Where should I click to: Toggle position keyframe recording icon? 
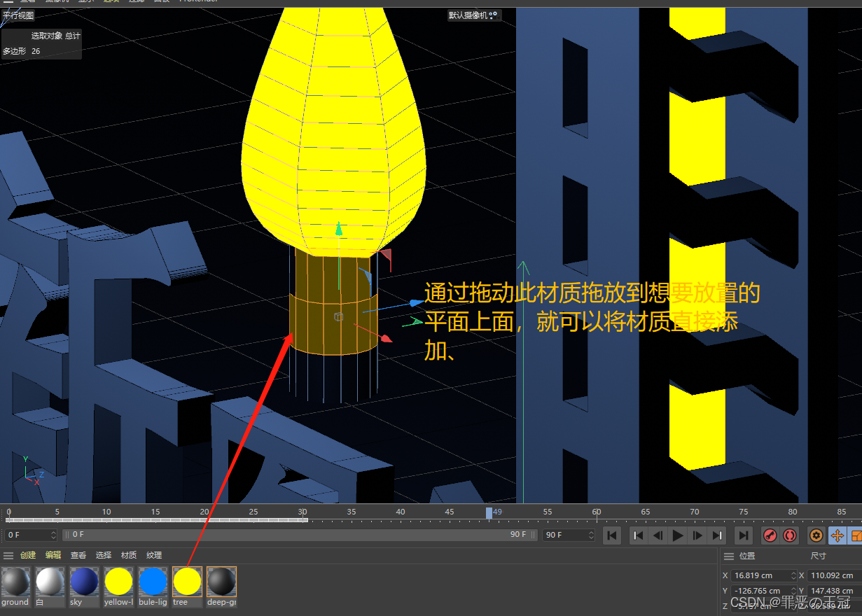coord(836,535)
